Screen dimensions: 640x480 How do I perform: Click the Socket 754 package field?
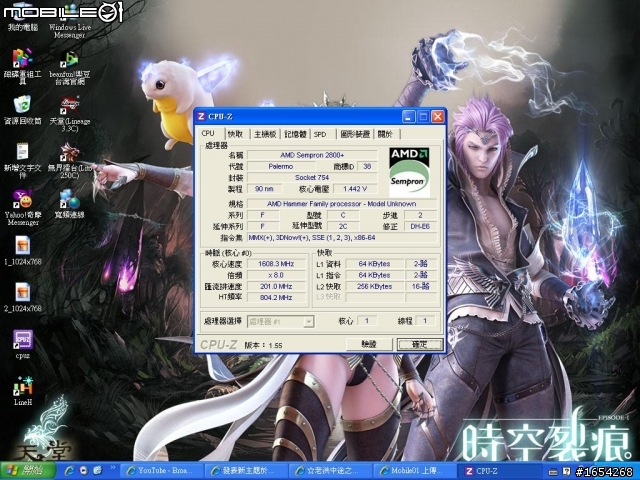[x=312, y=177]
